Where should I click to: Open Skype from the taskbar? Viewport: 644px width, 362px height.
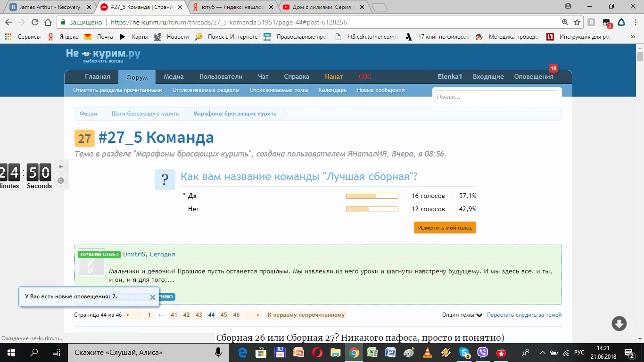coord(464,353)
